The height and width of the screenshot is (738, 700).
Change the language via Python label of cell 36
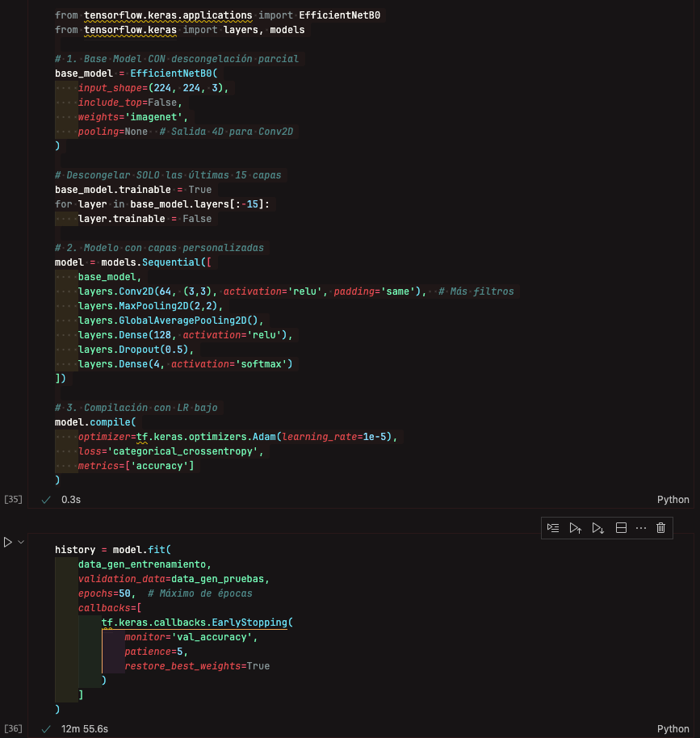(673, 729)
